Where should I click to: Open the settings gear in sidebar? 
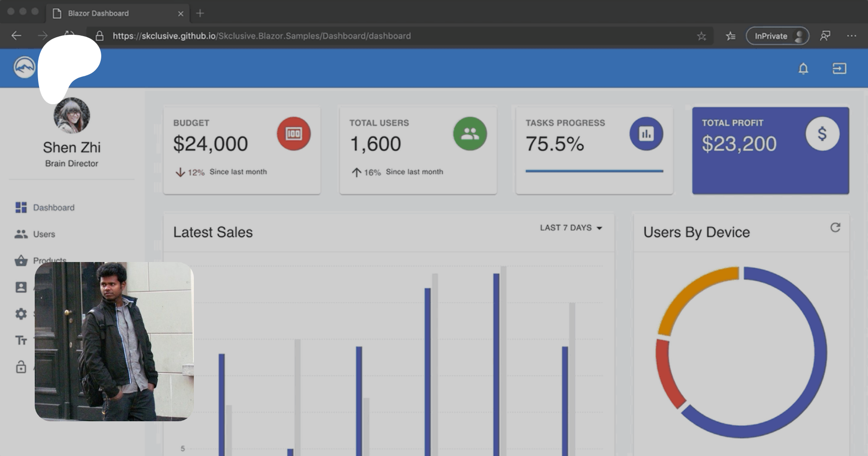click(x=21, y=314)
